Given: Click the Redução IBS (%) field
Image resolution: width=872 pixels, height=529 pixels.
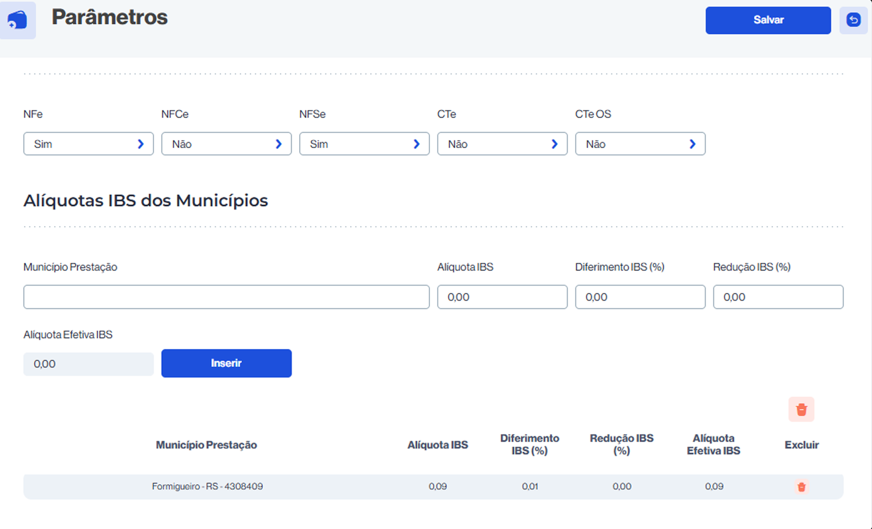Looking at the screenshot, I should click(x=778, y=297).
